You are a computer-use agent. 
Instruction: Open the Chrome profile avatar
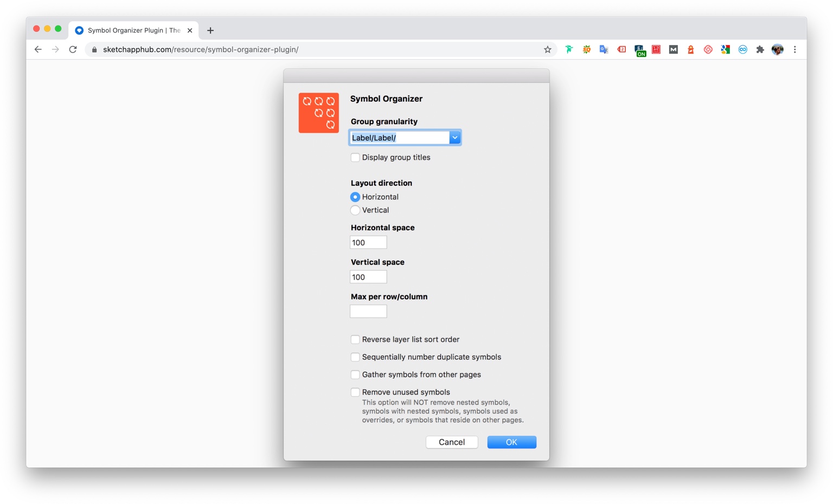click(x=778, y=49)
